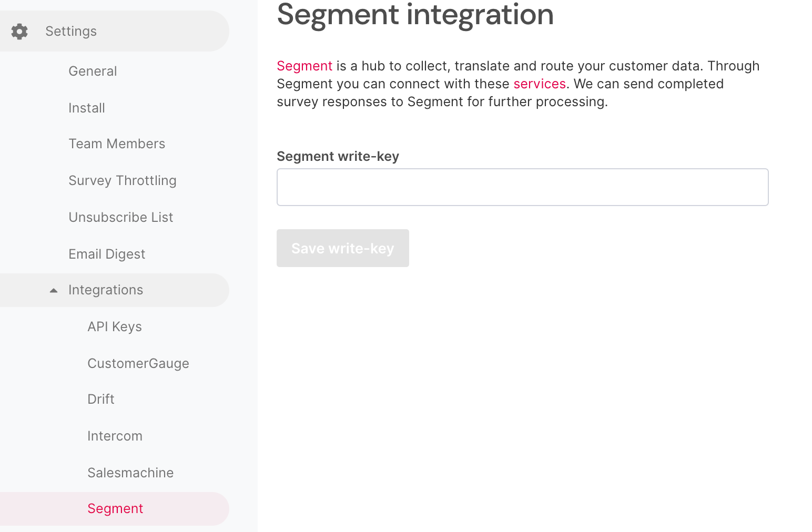Viewport: 812px width, 532px height.
Task: Click the services hyperlink
Action: 540,84
